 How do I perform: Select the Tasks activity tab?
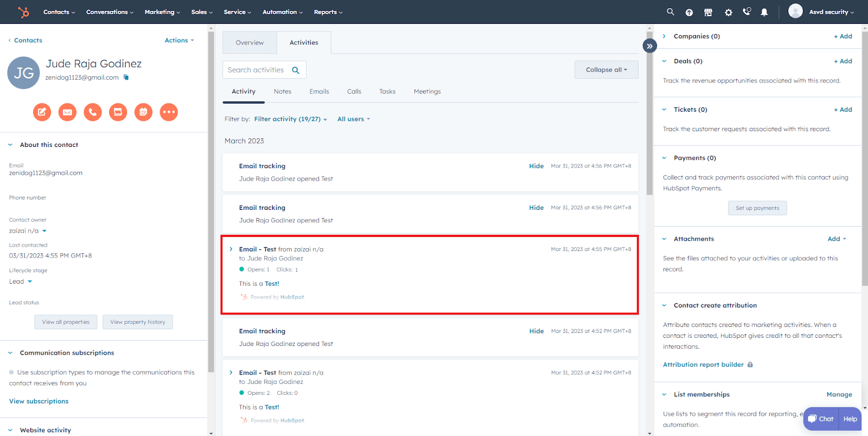pos(387,92)
